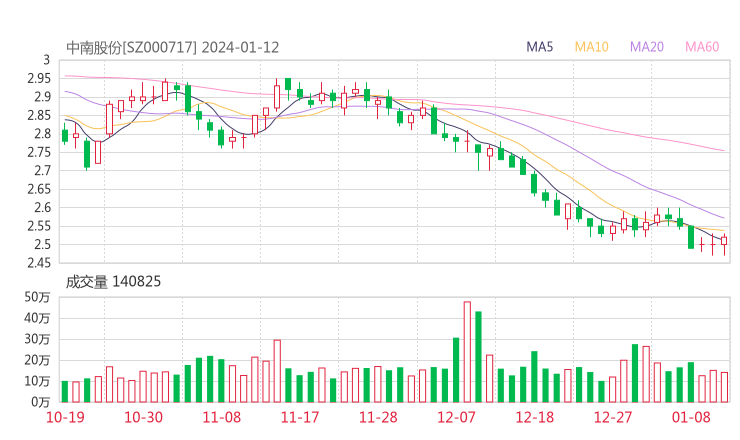Click the volume axis label 0万
This screenshot has height=440, width=740.
pos(41,402)
